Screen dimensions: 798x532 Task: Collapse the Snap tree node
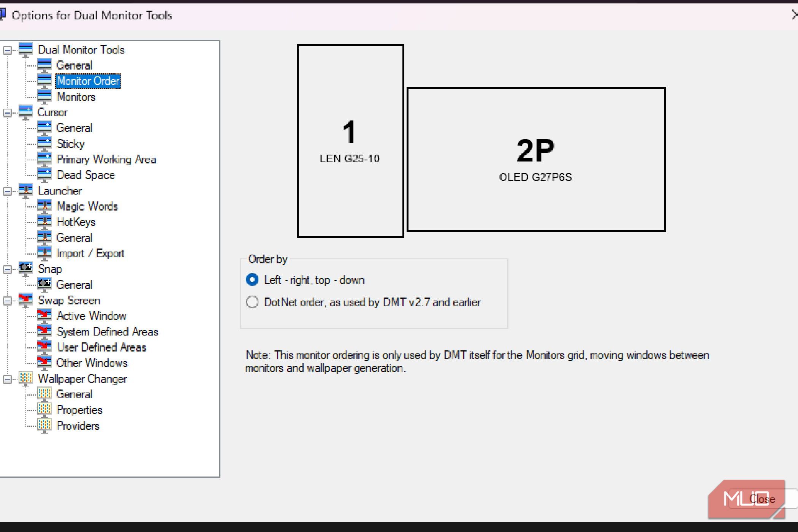[7, 269]
